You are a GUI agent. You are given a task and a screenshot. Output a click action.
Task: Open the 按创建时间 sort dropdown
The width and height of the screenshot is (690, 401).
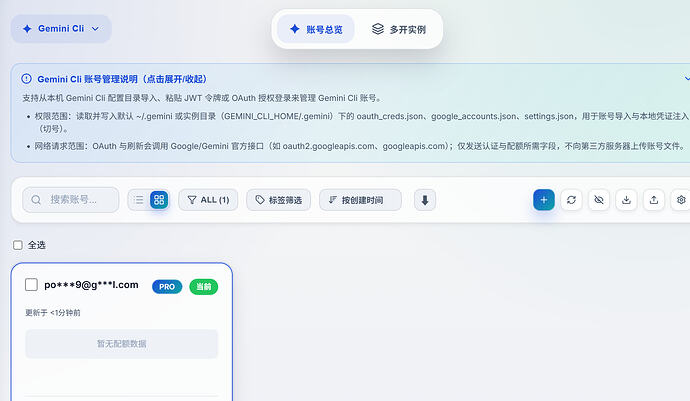[x=360, y=200]
